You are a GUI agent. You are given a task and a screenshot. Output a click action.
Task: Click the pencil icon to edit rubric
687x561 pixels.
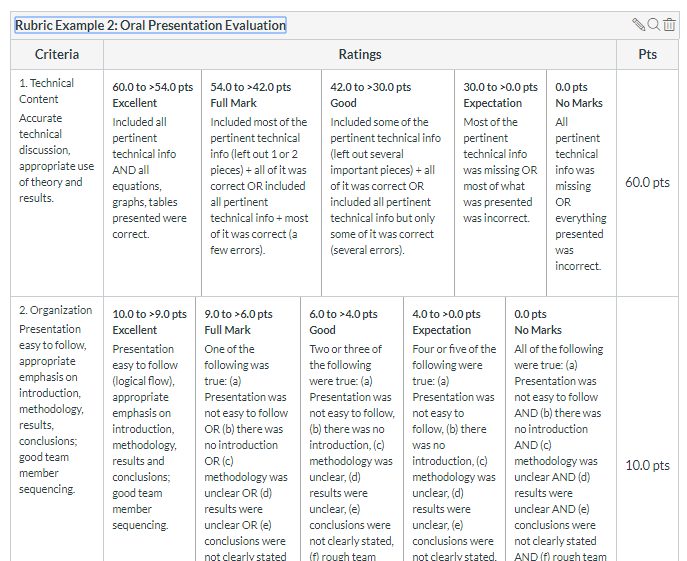(639, 25)
